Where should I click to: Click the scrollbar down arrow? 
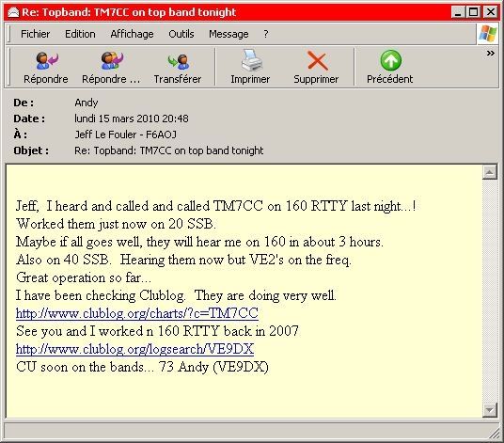coord(490,409)
